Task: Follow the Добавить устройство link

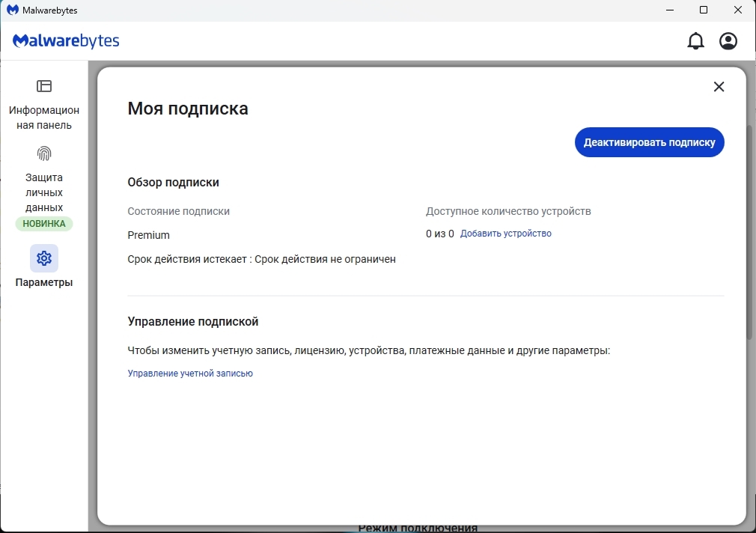Action: (x=506, y=234)
